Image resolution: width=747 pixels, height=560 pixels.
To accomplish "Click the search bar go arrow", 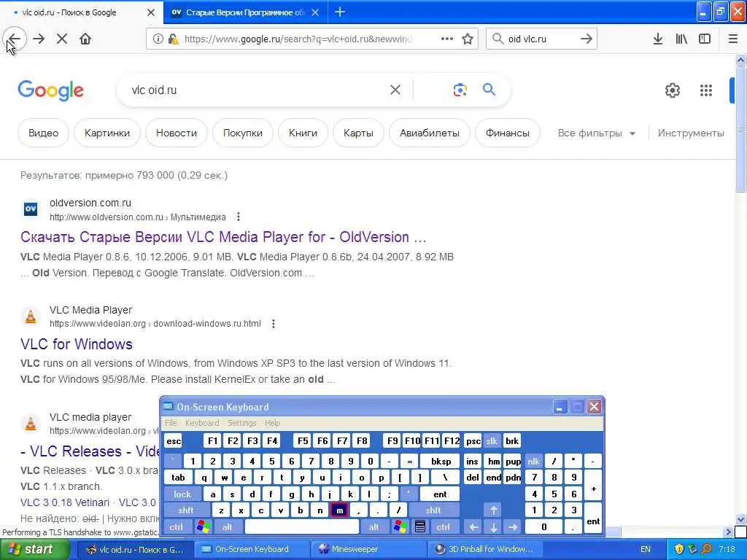I will [587, 39].
